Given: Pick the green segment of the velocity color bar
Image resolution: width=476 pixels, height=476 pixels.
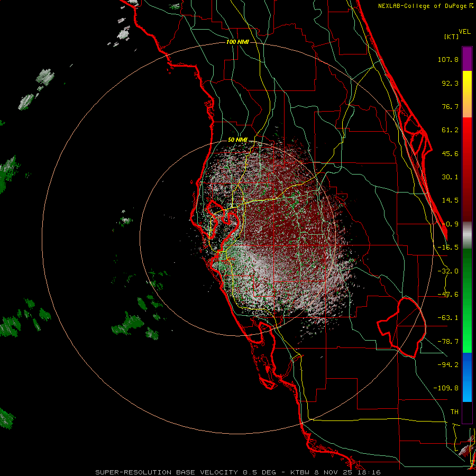Looking at the screenshot, I should pos(467,300).
